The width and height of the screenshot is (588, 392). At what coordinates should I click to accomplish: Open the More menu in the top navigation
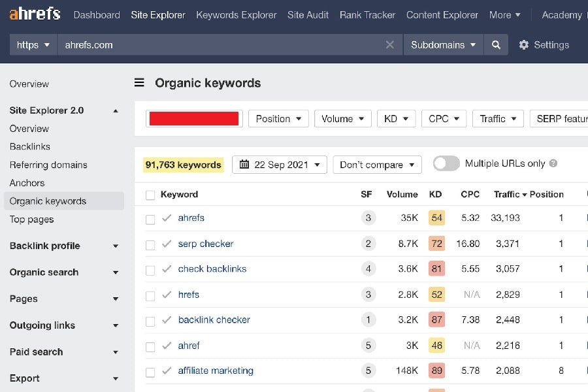[x=504, y=15]
